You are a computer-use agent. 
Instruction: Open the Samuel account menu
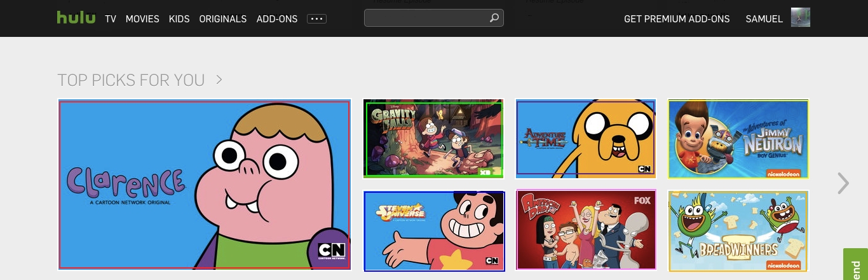tap(764, 19)
